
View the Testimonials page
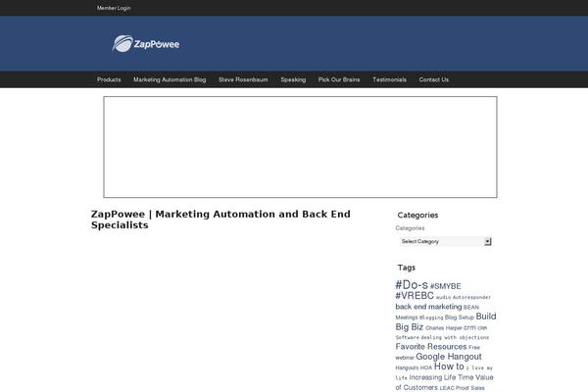(x=389, y=79)
